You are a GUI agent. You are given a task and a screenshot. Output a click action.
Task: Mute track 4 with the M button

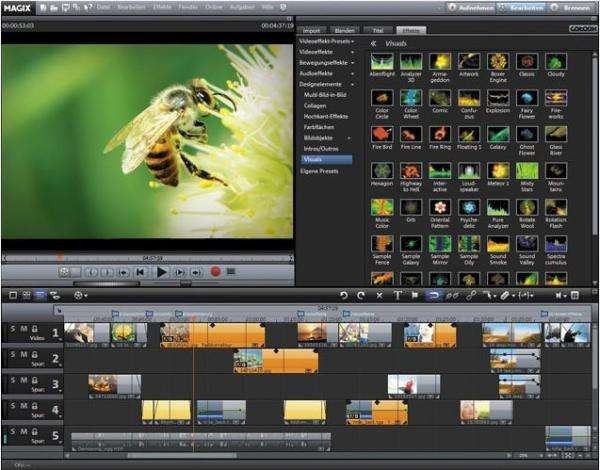click(24, 405)
